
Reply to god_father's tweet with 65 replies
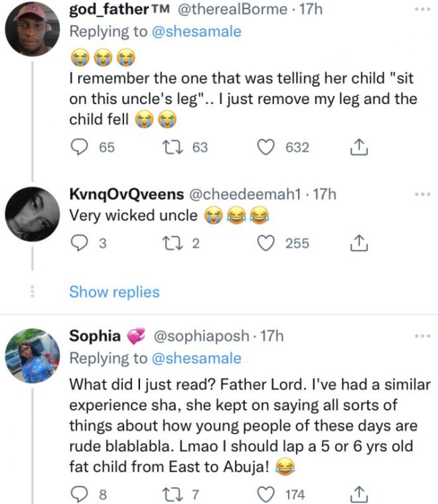79,147
